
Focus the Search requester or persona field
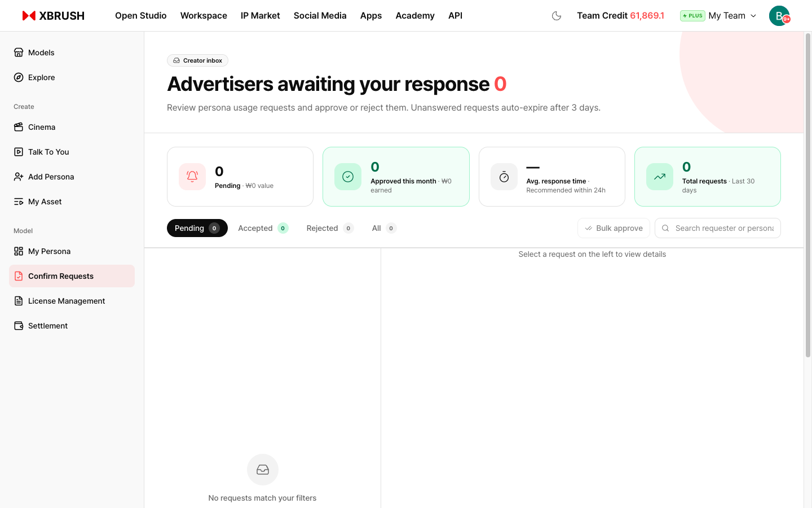[x=718, y=228]
